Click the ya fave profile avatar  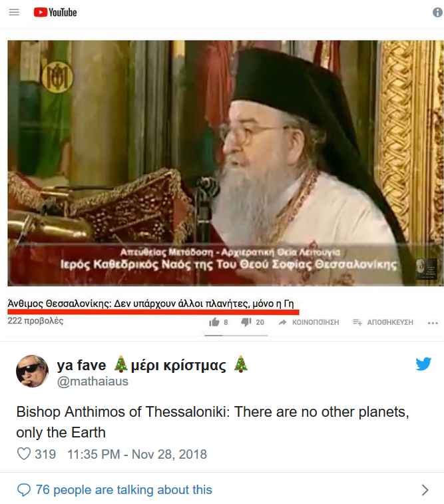click(32, 372)
